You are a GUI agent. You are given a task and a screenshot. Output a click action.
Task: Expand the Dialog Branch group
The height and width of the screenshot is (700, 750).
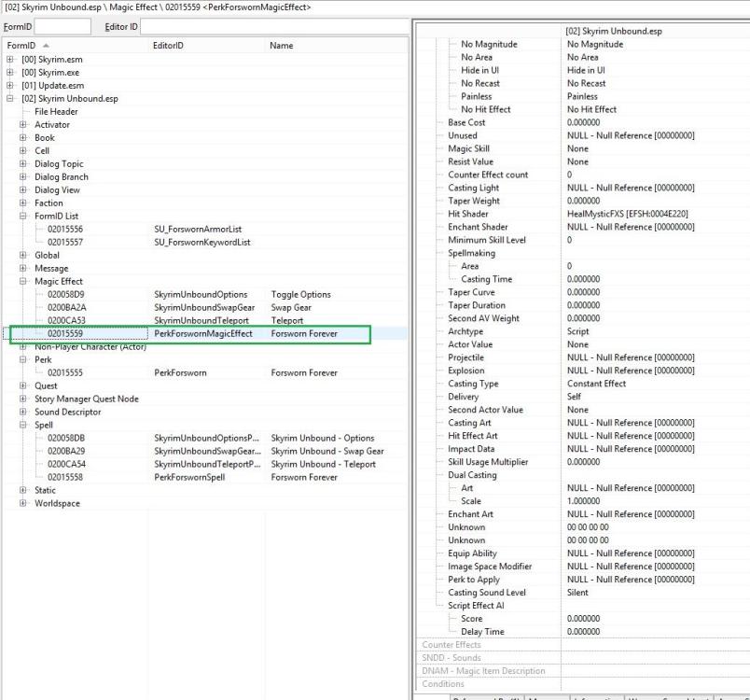point(22,176)
